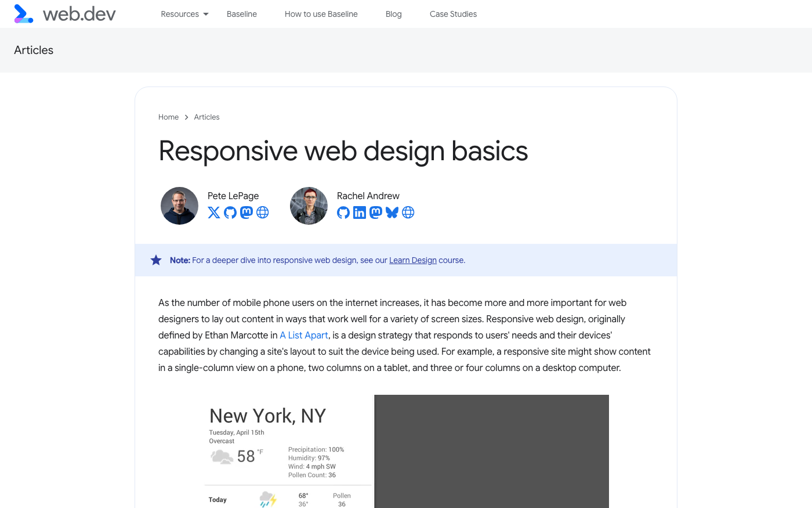Click the web.dev logo

point(65,14)
